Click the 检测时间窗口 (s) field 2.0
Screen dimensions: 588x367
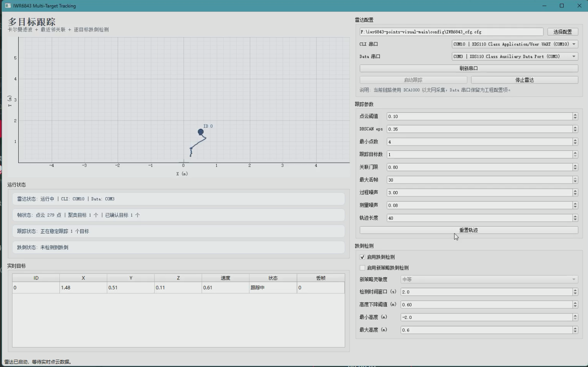tap(486, 292)
